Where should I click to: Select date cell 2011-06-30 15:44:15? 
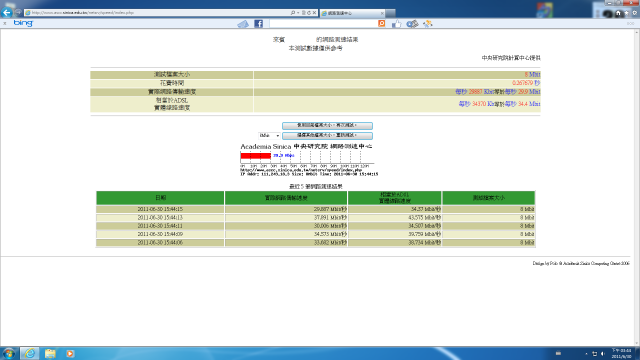point(160,209)
